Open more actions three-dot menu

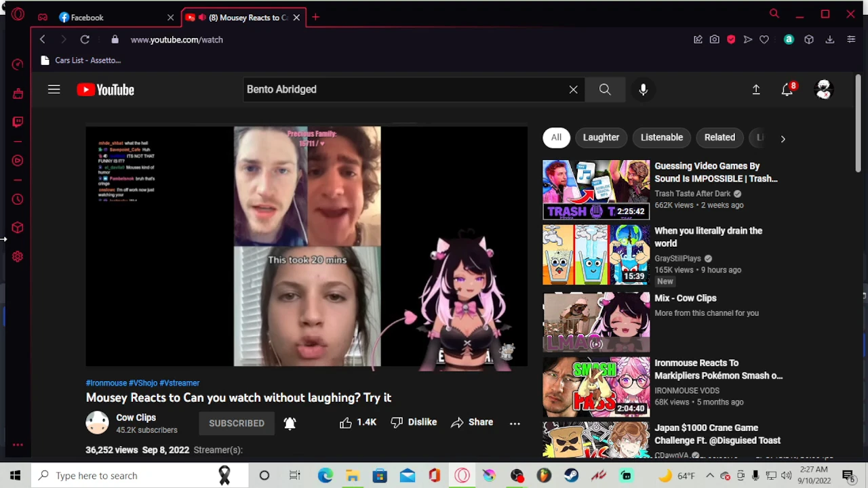coord(515,423)
